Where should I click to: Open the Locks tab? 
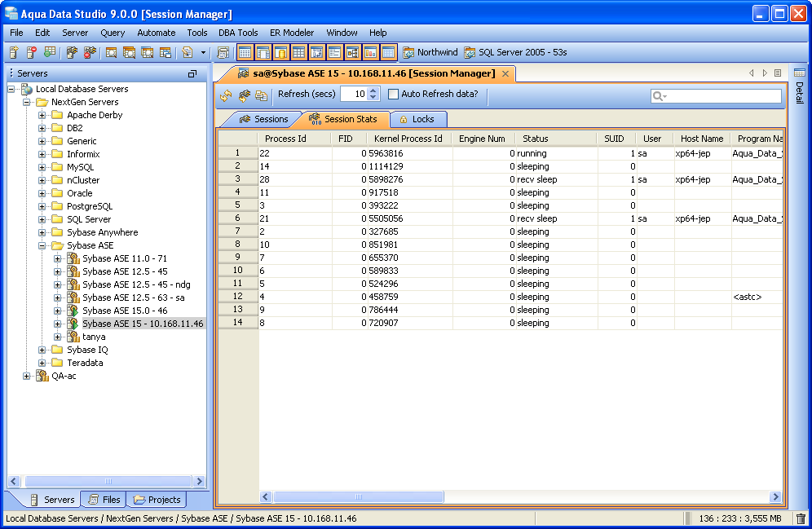click(417, 119)
